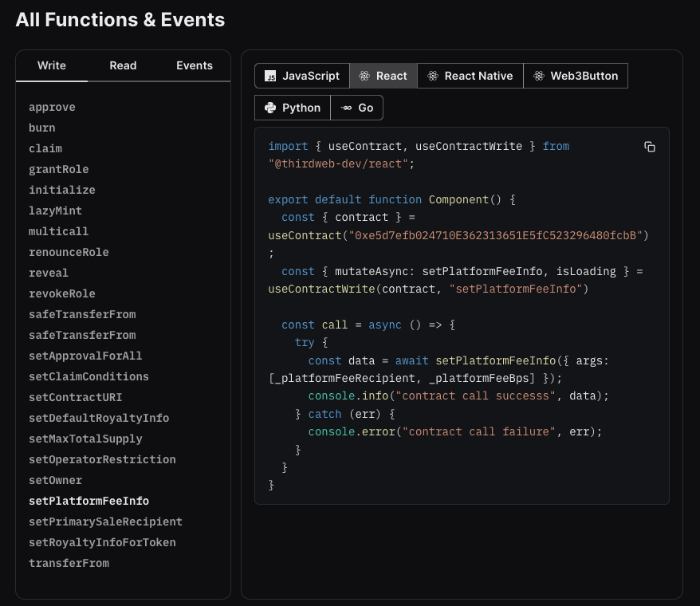Viewport: 700px width, 606px height.
Task: Choose the setOwner function
Action: [x=55, y=481]
